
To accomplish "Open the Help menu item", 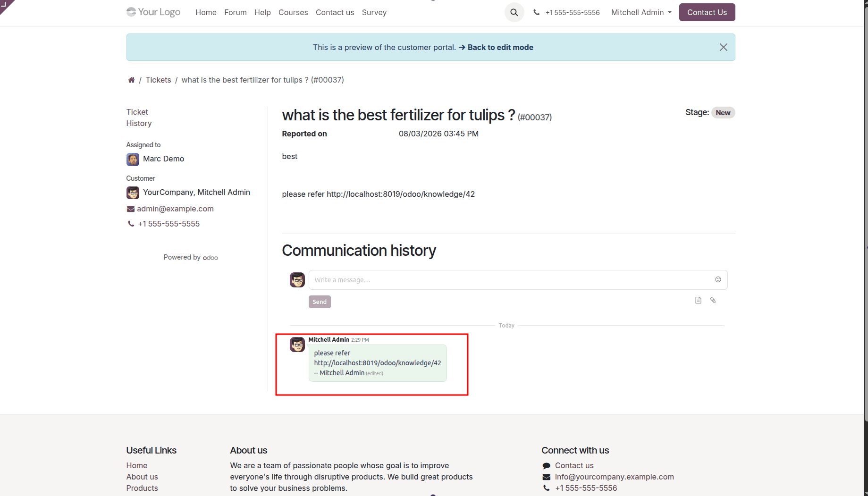I will [x=262, y=12].
